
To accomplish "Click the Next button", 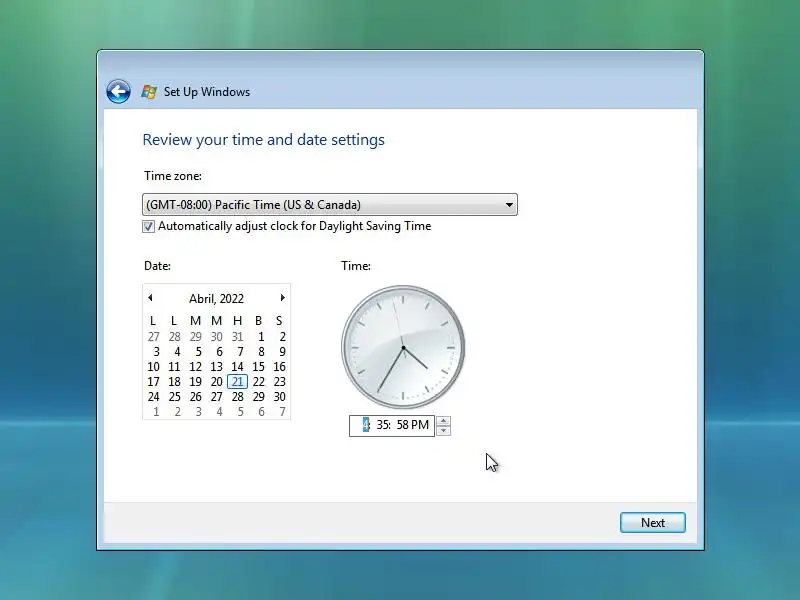I will (x=653, y=523).
